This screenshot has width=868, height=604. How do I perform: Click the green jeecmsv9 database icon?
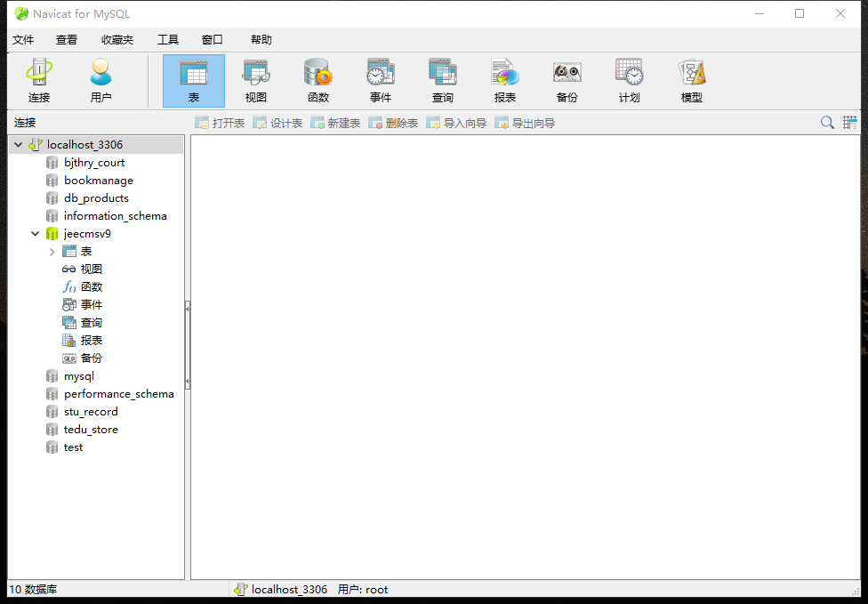click(52, 234)
